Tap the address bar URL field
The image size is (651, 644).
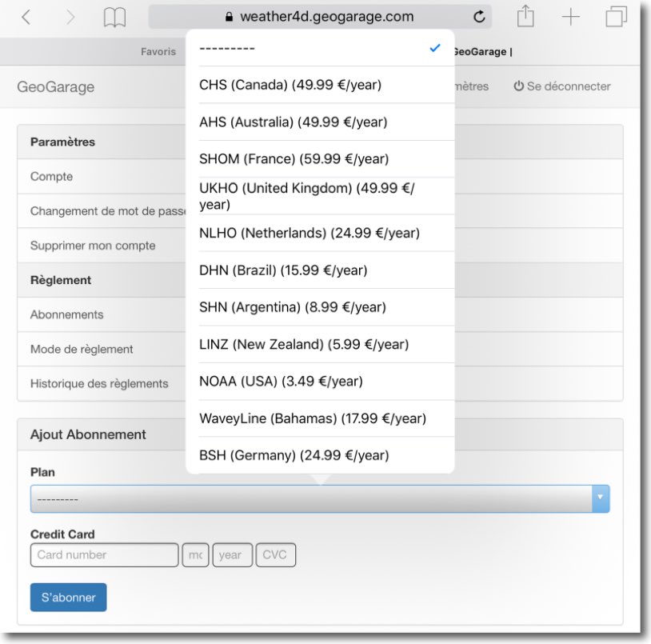point(320,17)
